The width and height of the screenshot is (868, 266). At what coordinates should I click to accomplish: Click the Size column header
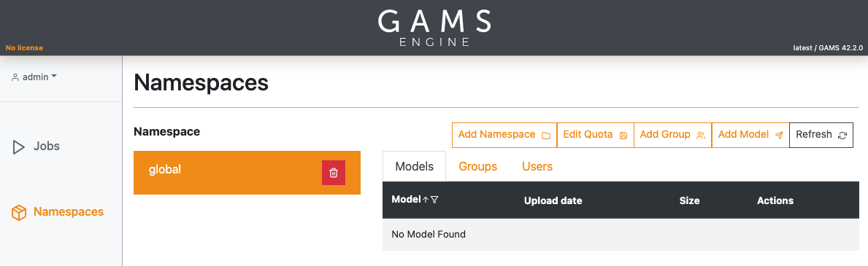pyautogui.click(x=689, y=200)
